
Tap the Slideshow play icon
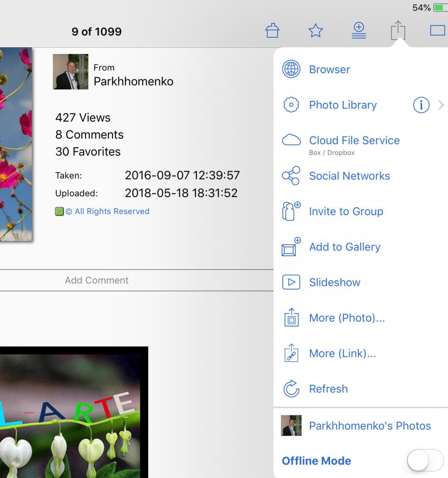click(291, 282)
